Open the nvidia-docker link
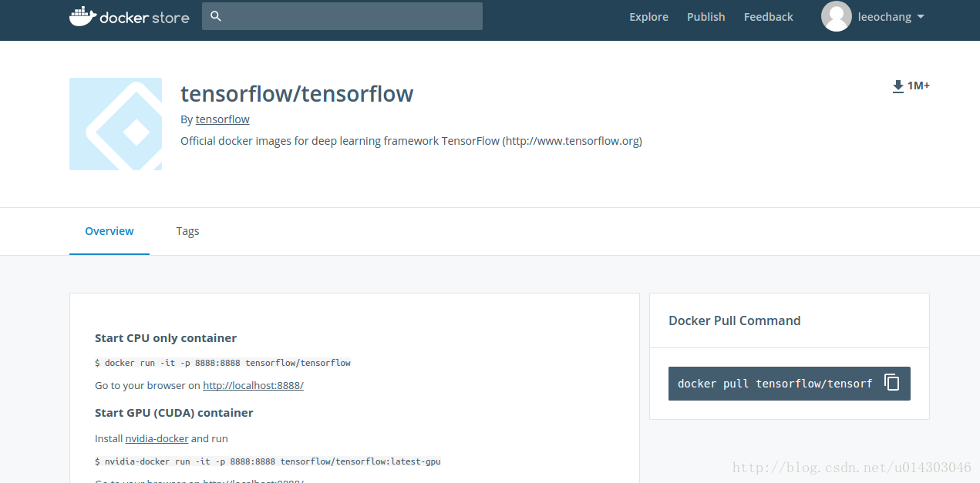The height and width of the screenshot is (483, 980). tap(157, 438)
